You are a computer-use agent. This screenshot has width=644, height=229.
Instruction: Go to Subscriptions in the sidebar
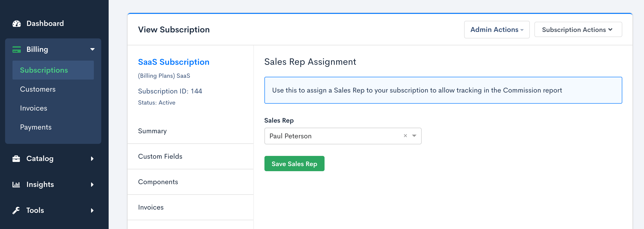click(44, 70)
